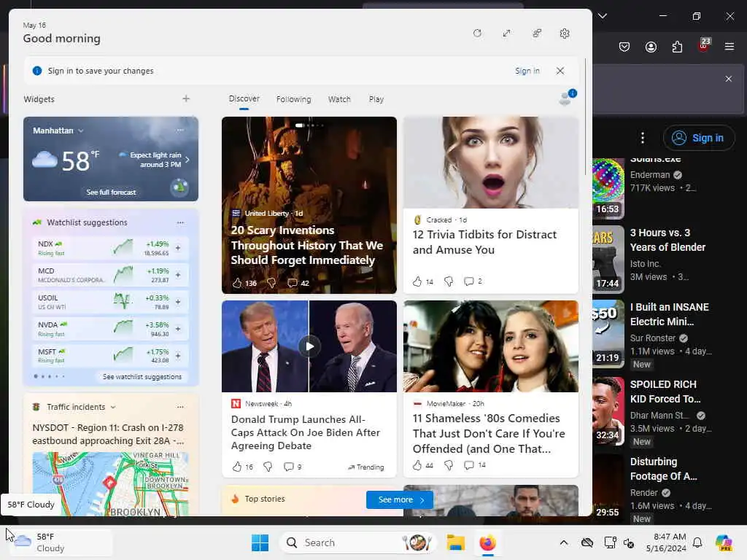Add MCD to watchlist

pos(178,275)
